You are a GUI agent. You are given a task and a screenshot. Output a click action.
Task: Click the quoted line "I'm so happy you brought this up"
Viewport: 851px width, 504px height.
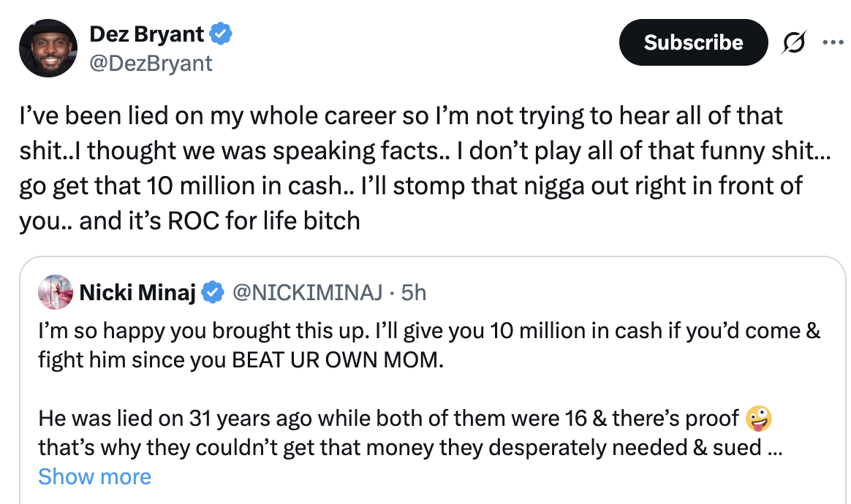[428, 331]
